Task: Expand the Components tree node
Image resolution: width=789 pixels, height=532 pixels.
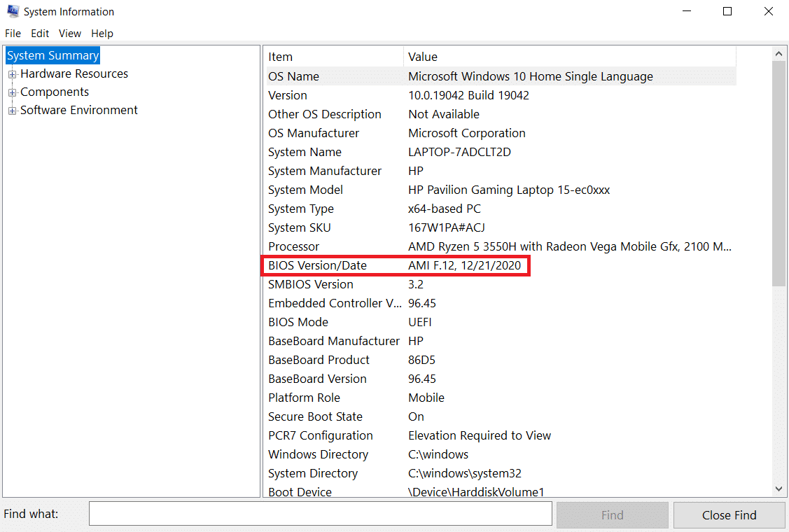Action: coord(12,92)
